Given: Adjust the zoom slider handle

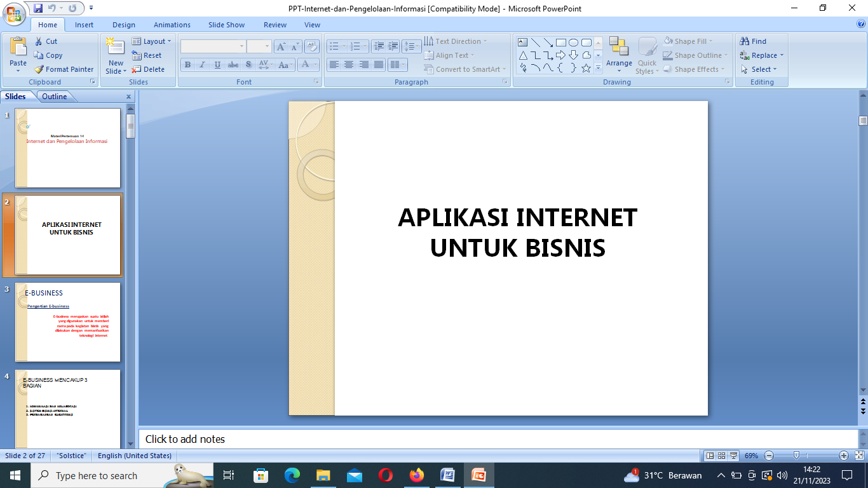Looking at the screenshot, I should tap(796, 456).
